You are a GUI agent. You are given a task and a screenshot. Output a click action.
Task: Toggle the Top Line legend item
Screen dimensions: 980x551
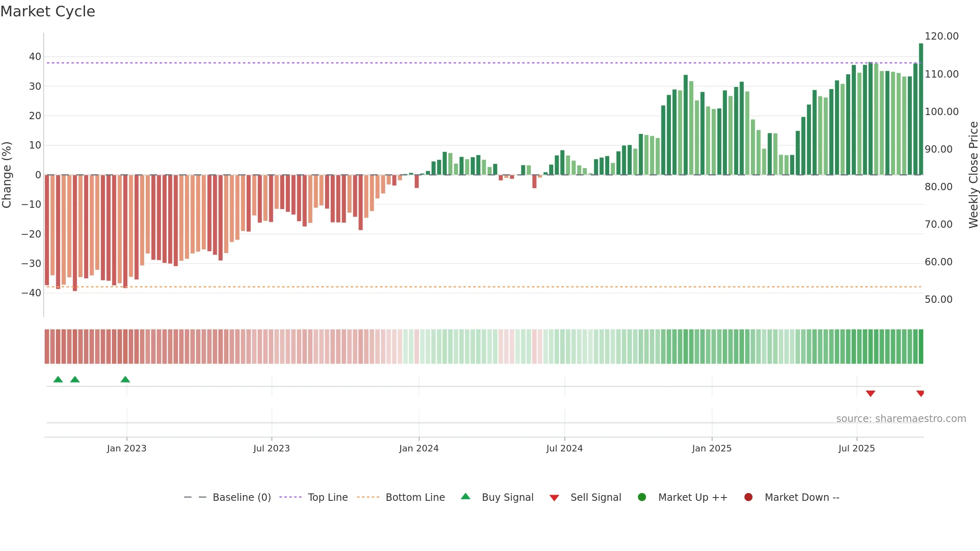(x=314, y=497)
